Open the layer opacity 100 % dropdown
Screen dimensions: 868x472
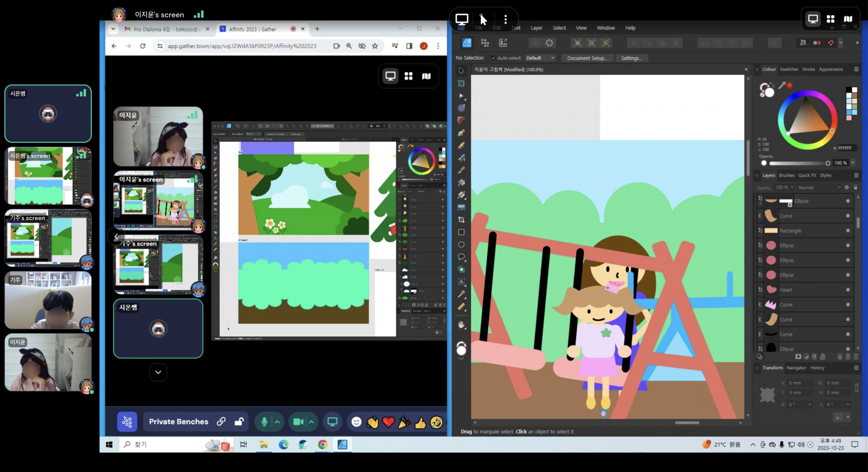785,188
